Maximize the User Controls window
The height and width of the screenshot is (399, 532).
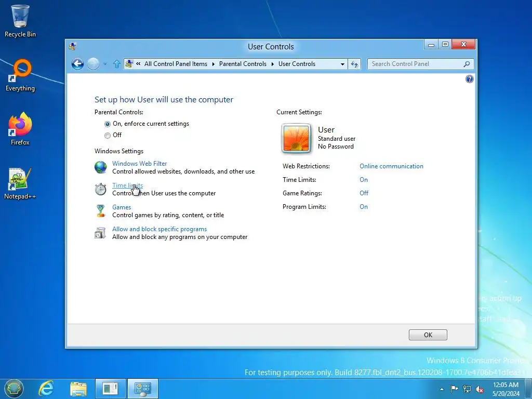tap(445, 45)
